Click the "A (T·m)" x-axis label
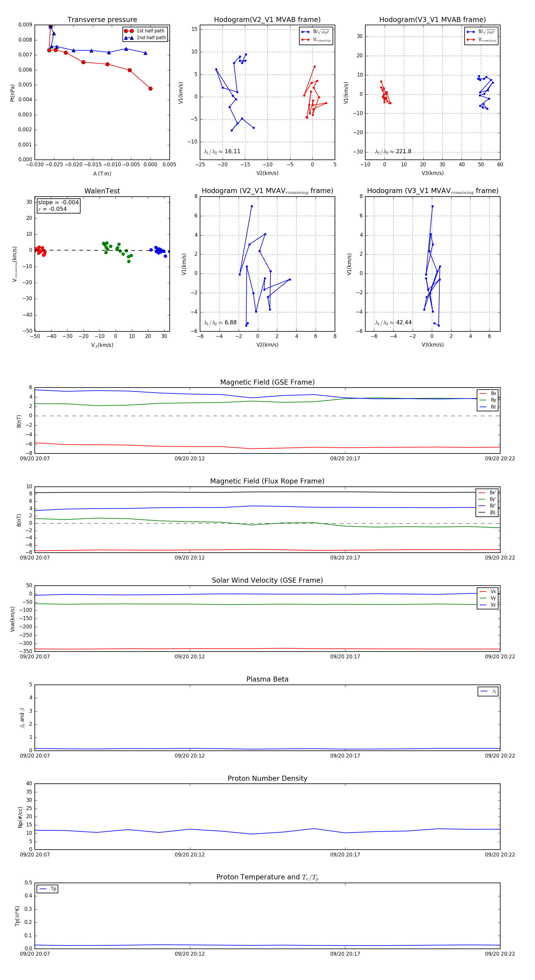Image resolution: width=535 pixels, height=980 pixels. pyautogui.click(x=102, y=173)
